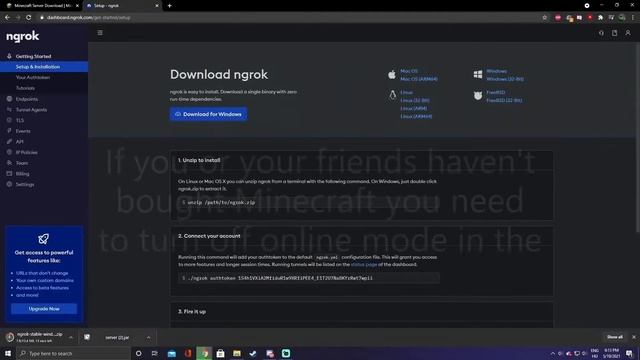Click the status page link
The image size is (640, 360).
coord(364,264)
